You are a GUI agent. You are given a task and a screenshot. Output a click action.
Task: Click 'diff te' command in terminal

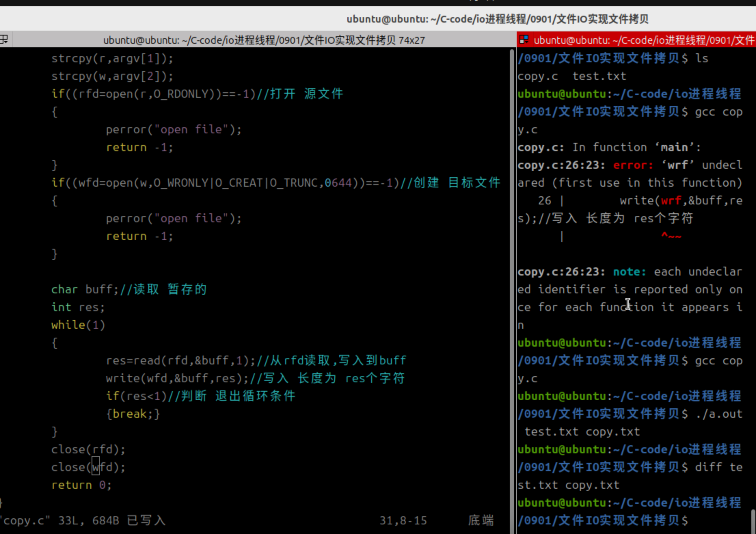pyautogui.click(x=719, y=467)
